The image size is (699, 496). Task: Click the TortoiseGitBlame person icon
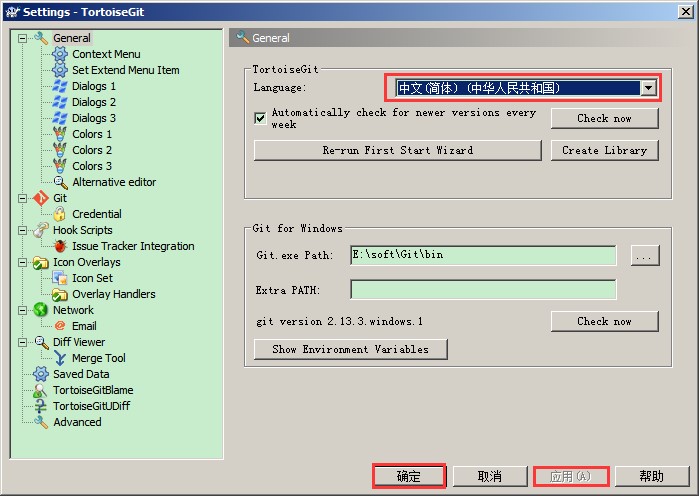coord(40,390)
